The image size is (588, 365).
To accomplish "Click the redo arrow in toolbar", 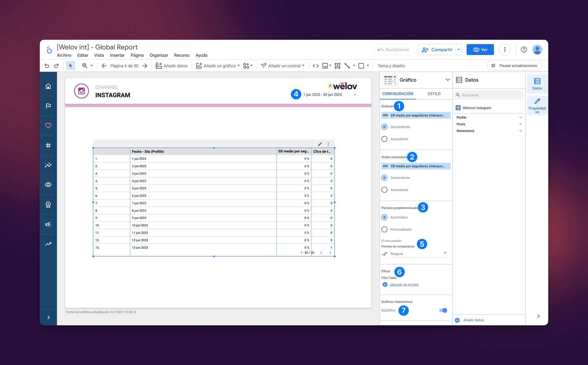I will point(56,66).
